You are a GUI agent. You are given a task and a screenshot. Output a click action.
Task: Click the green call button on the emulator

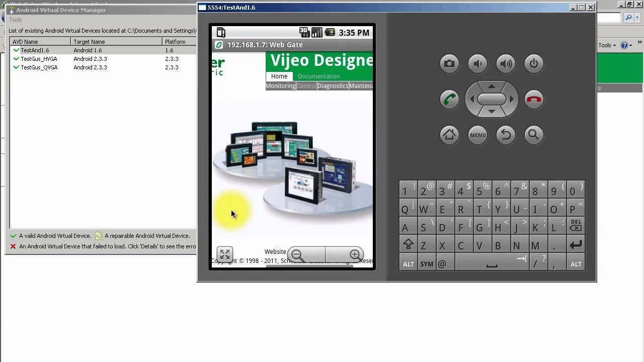pos(449,100)
